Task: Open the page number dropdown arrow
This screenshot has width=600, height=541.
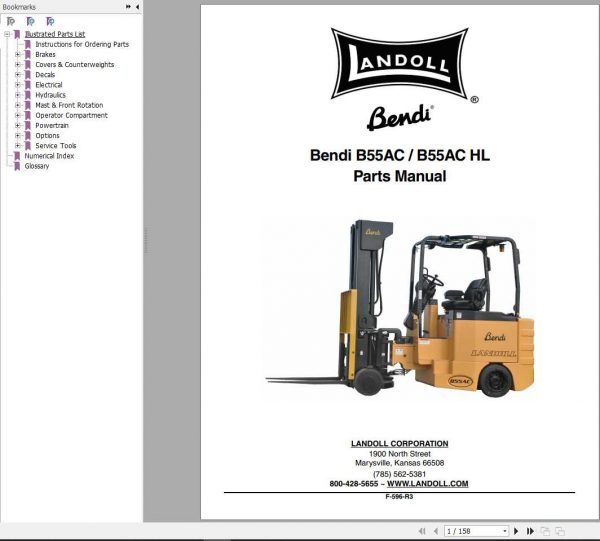Action: coord(505,531)
